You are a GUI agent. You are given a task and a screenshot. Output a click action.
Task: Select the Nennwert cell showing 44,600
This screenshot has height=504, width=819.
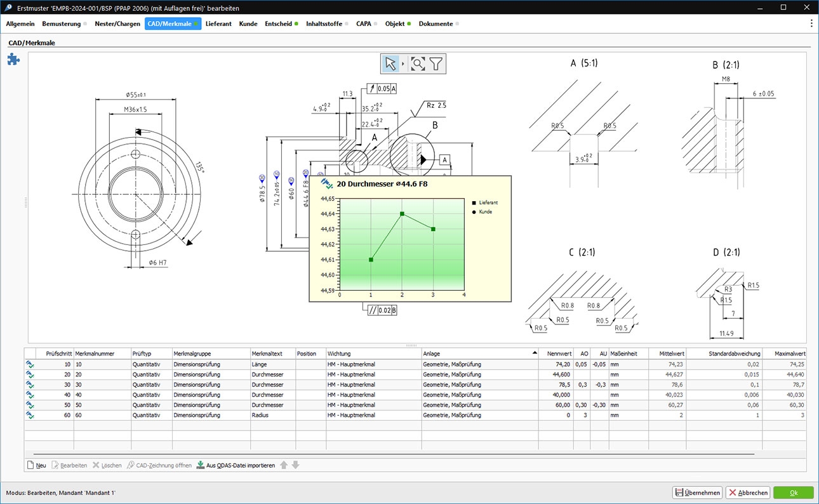click(x=556, y=375)
